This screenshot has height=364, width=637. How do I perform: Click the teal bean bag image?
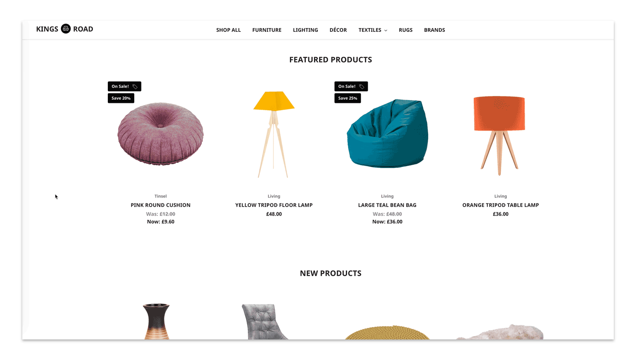tap(388, 133)
